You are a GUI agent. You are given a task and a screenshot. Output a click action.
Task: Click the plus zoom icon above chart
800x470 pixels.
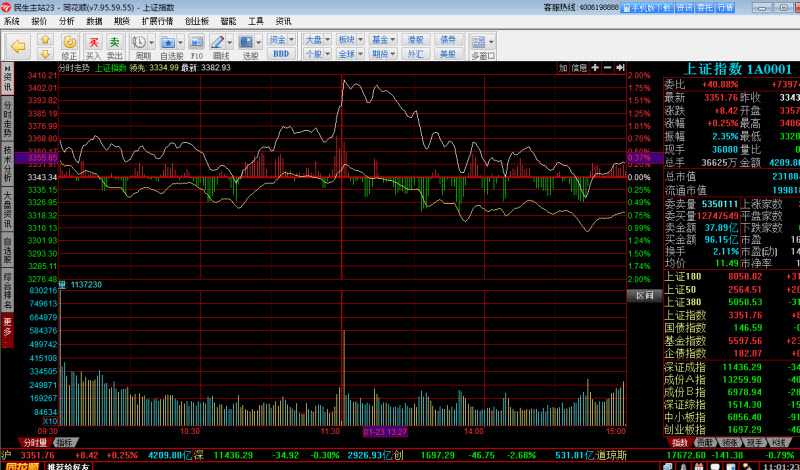[595, 68]
